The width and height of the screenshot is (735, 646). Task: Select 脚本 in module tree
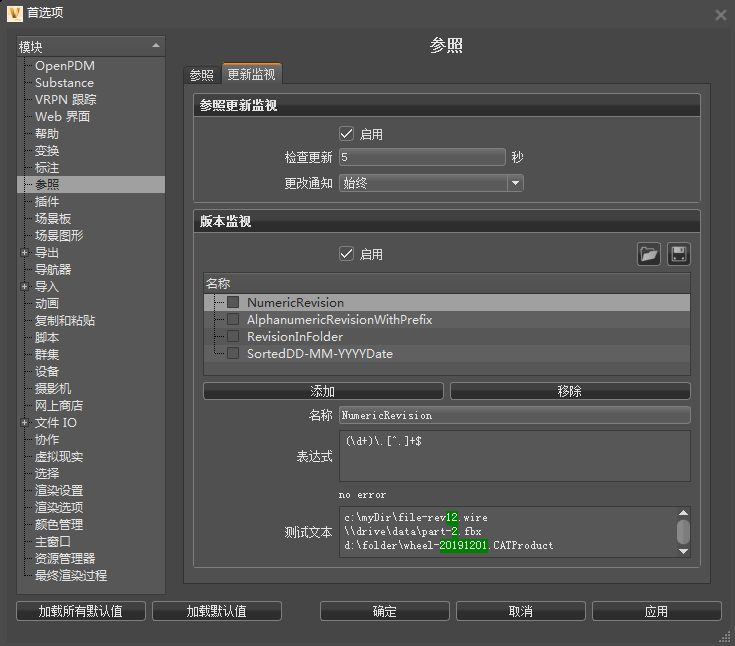pos(47,338)
